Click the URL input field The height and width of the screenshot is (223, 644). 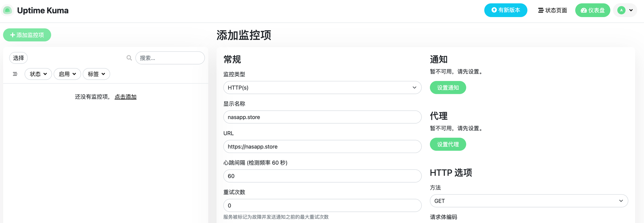(x=322, y=147)
